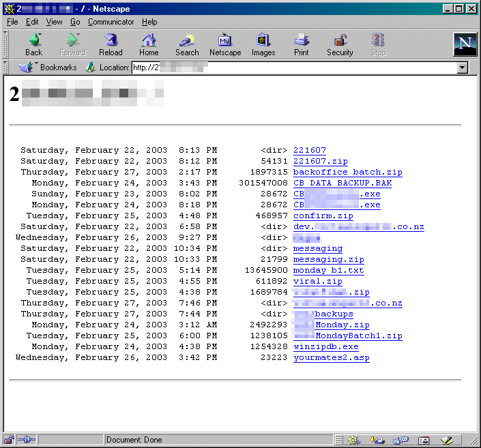Open the Communicator menu

click(x=111, y=22)
